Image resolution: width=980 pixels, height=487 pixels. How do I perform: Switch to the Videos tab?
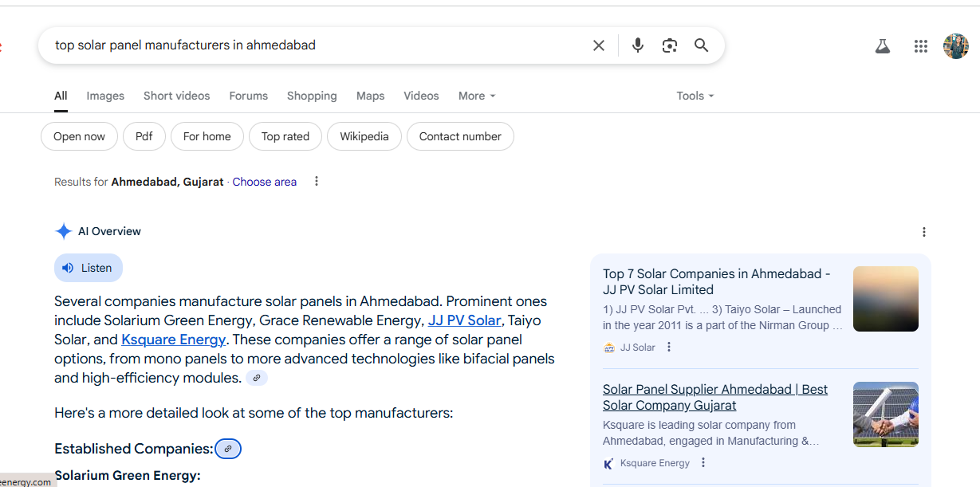pos(421,96)
